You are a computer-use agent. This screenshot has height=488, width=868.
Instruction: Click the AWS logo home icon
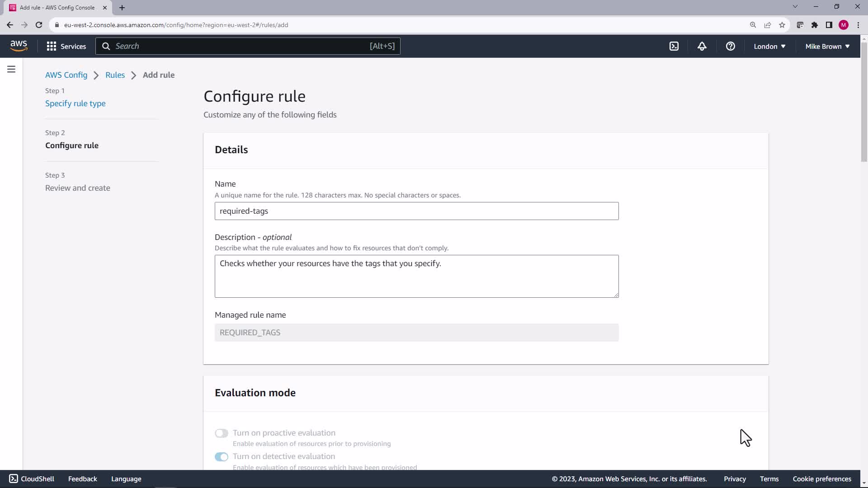[x=19, y=46]
